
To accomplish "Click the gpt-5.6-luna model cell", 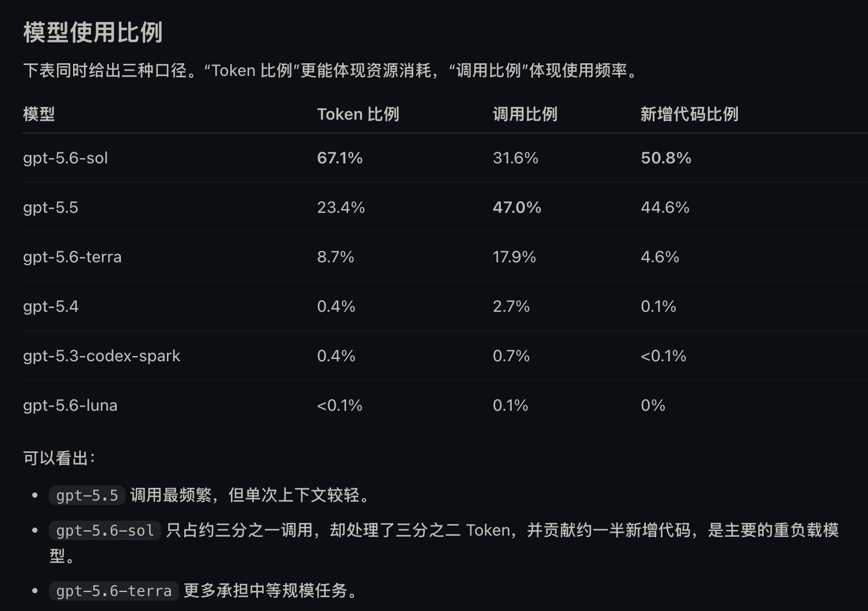I will pyautogui.click(x=70, y=406).
